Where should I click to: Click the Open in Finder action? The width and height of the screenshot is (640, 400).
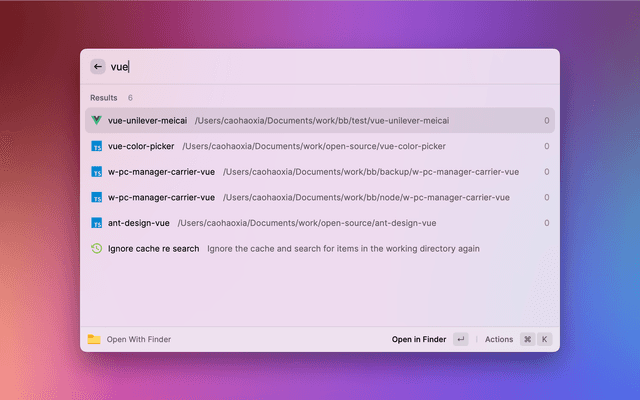pyautogui.click(x=418, y=339)
